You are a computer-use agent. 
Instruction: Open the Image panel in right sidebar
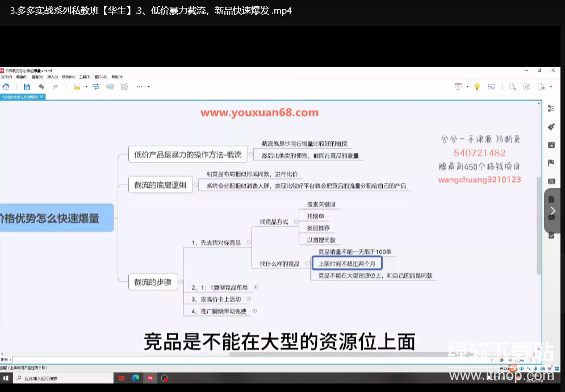(x=551, y=145)
